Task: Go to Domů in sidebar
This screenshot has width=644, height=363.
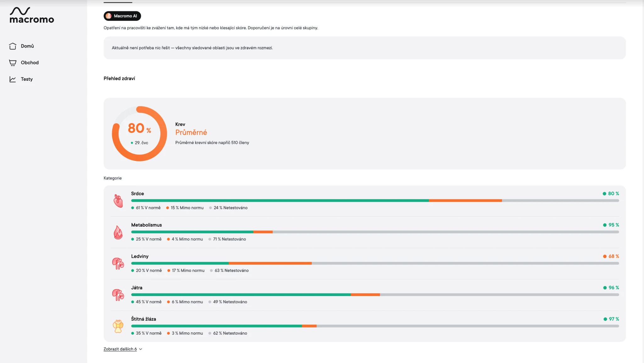Action: point(27,46)
